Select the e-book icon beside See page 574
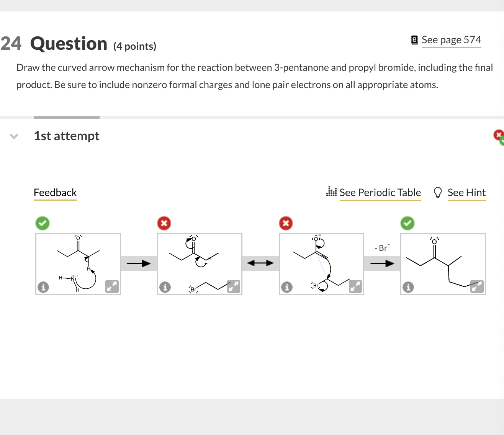The height and width of the screenshot is (435, 504). [x=414, y=39]
